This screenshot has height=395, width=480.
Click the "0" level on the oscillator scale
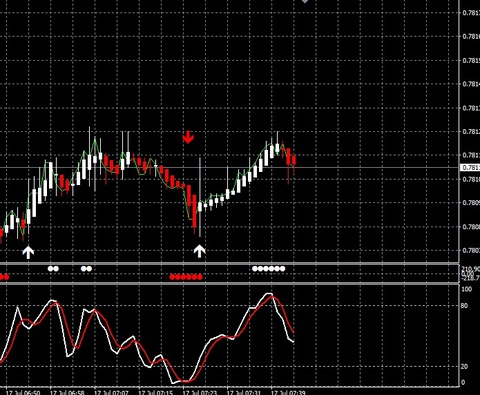click(463, 382)
